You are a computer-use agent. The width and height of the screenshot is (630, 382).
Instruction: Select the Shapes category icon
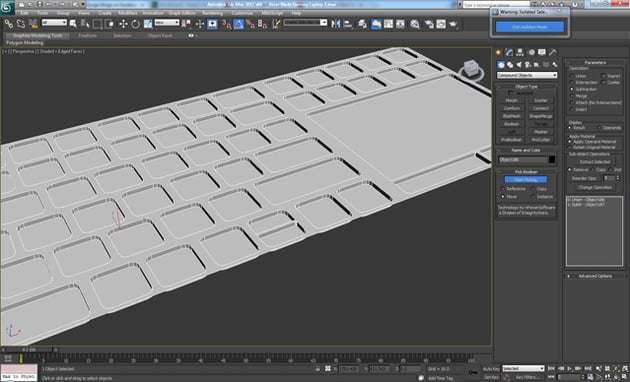510,64
